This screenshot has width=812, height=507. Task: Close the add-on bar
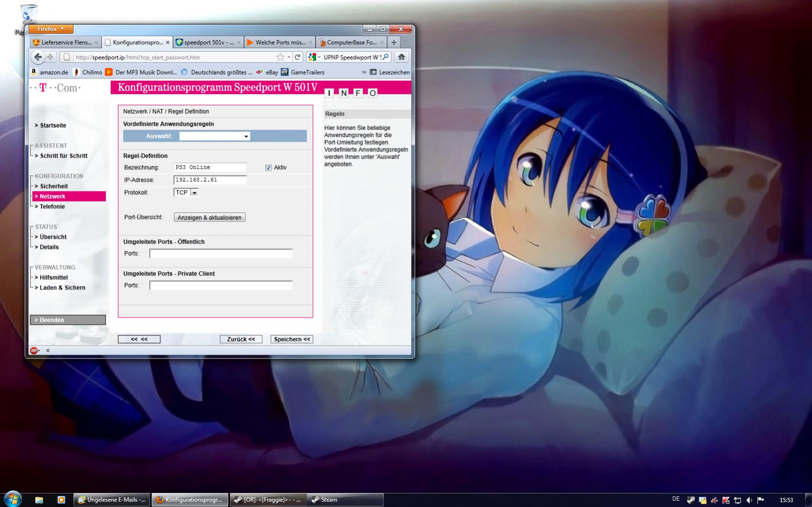point(47,350)
